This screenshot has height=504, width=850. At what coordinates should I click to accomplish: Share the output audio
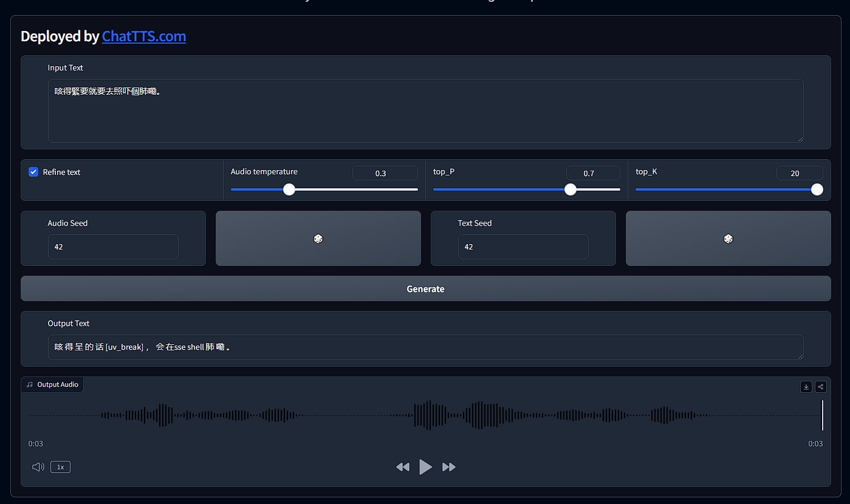820,387
